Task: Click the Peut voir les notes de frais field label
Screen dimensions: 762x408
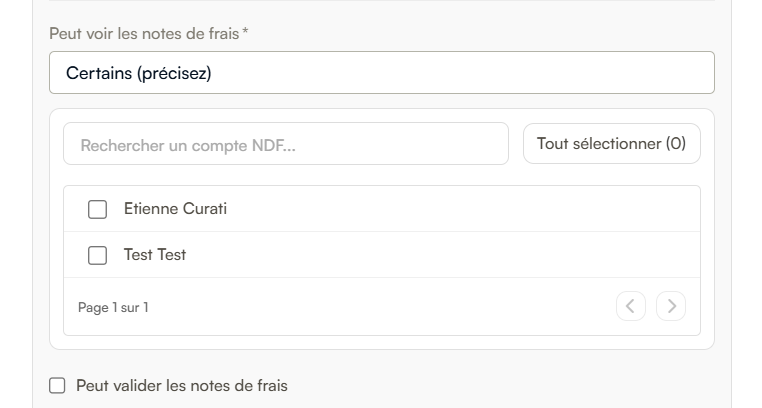Action: [x=144, y=34]
